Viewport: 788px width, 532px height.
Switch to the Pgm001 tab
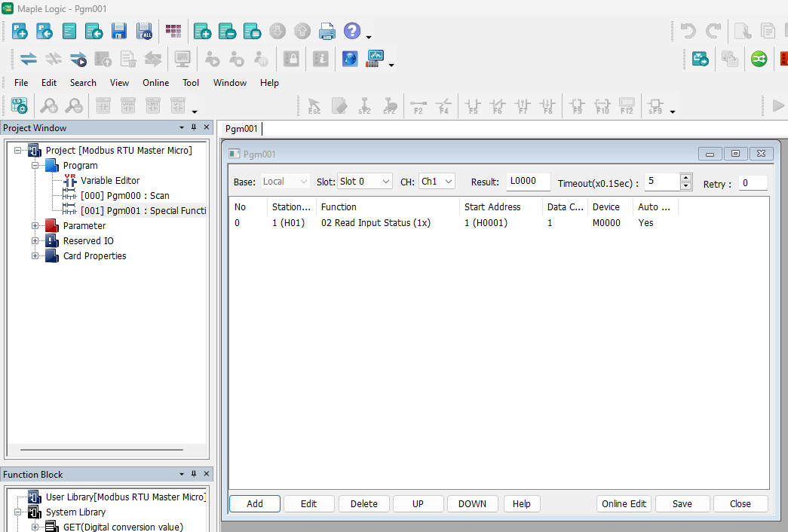(x=241, y=128)
